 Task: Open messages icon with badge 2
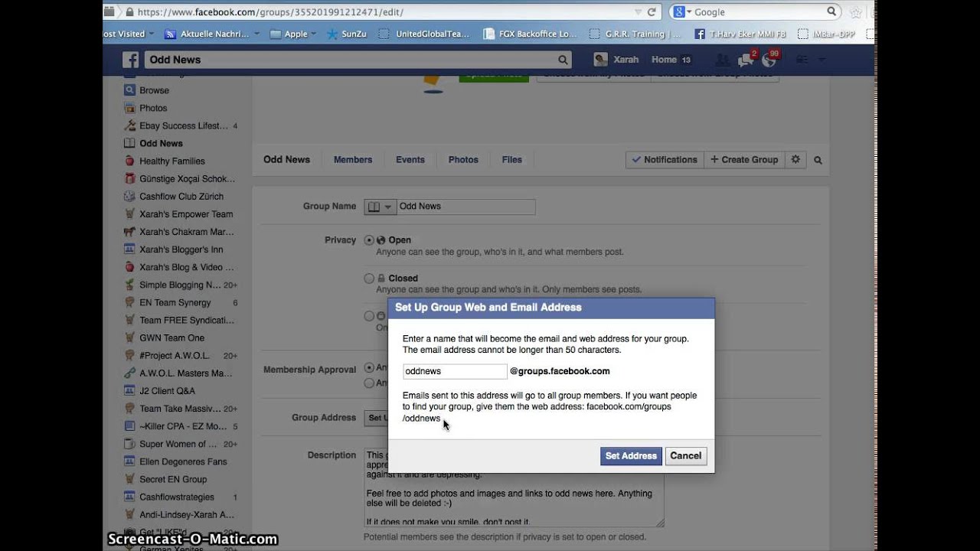tap(745, 60)
